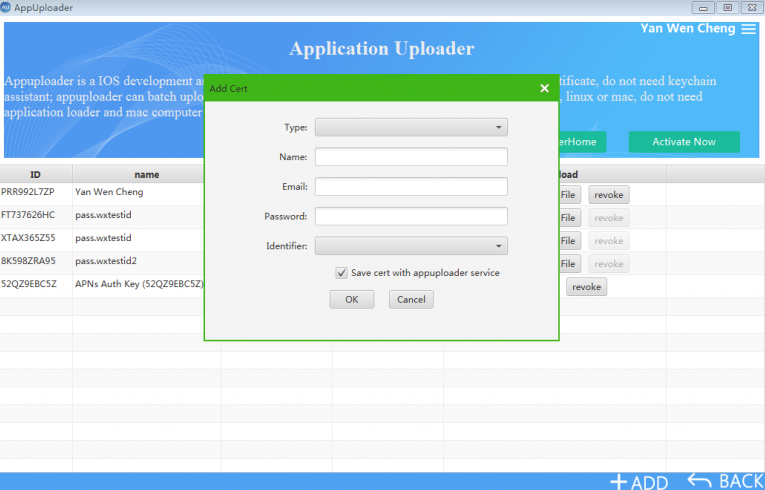Revoke the APNs Auth Key row
The image size is (765, 490).
pos(587,287)
